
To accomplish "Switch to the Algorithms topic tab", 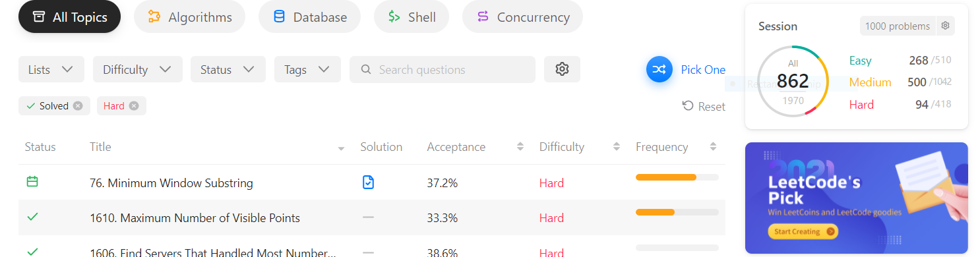I will pos(189,17).
